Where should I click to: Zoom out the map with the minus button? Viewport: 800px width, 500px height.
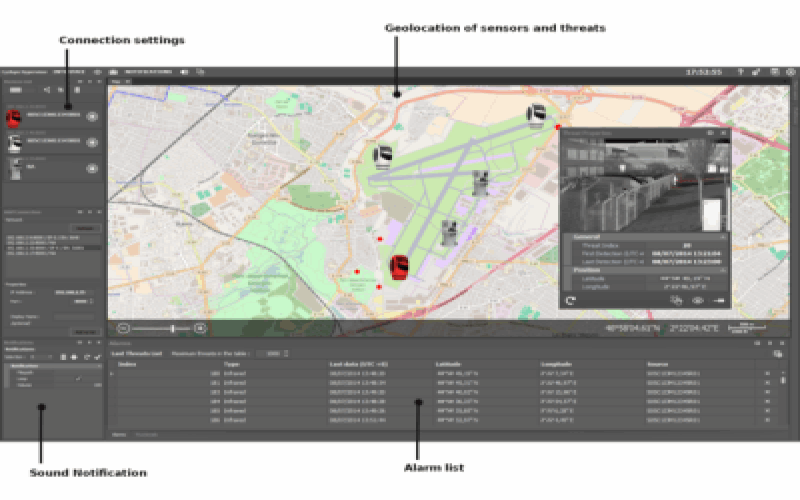coord(123,329)
